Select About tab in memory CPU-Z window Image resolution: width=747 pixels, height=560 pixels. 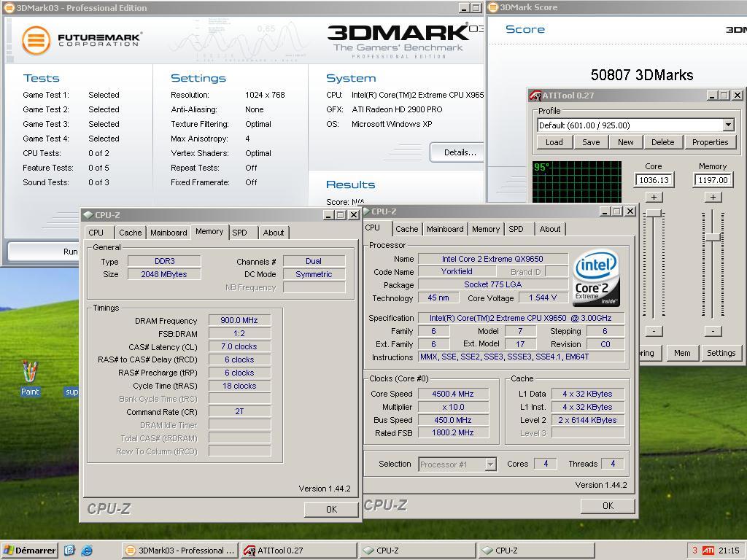(274, 233)
